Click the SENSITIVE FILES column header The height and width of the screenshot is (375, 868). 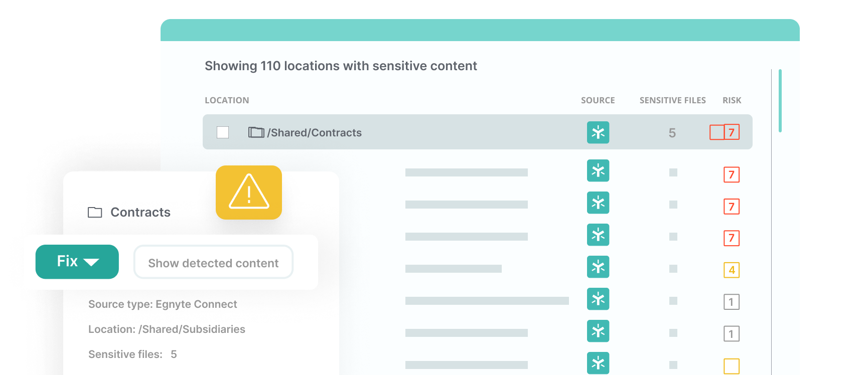click(672, 100)
